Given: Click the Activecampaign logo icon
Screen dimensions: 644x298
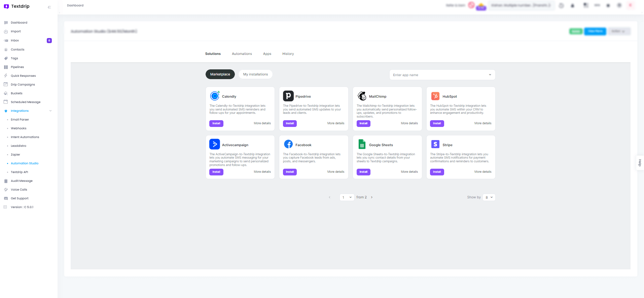Looking at the screenshot, I should coord(215,144).
